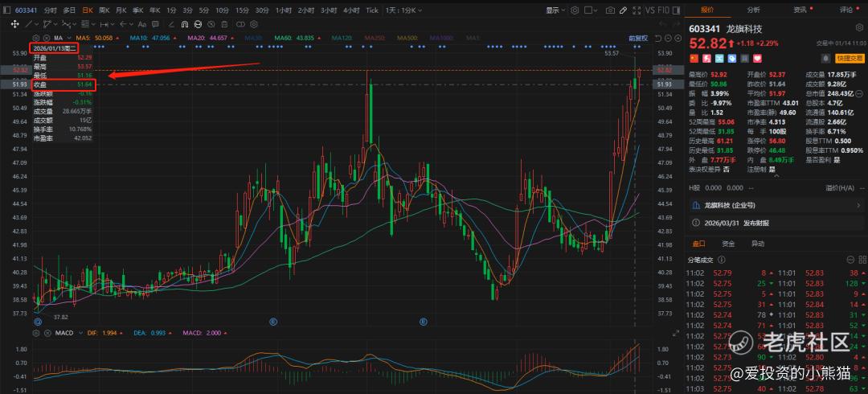This screenshot has height=394, width=868.
Task: Open the Fibonacci levels drawing tool
Action: pos(85,24)
